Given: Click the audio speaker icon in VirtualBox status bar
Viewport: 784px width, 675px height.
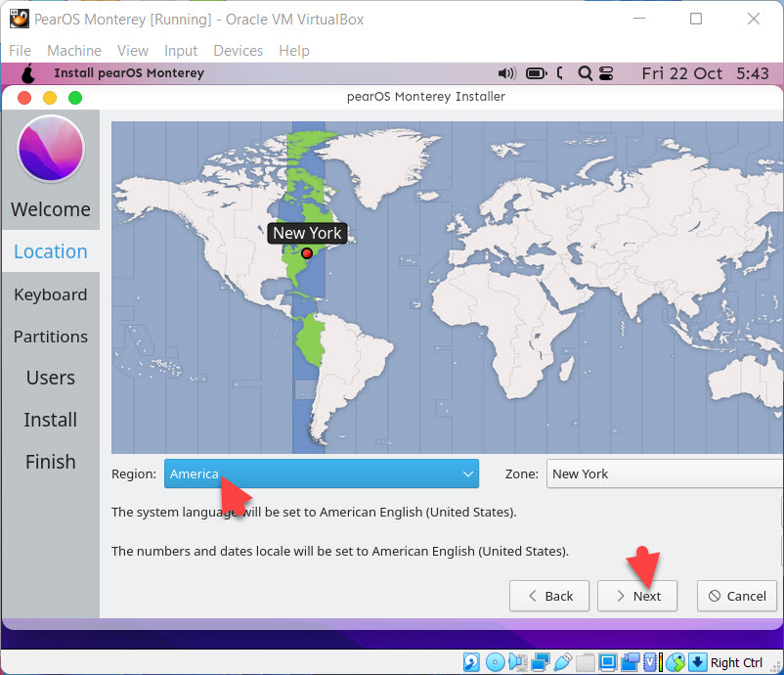Looking at the screenshot, I should (x=518, y=662).
